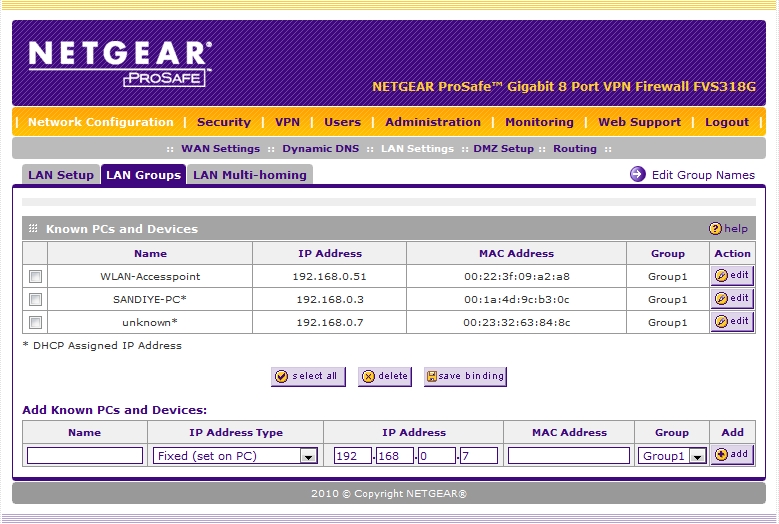Click Group1 in the WLAN-Accesspoint row
Screen dimensions: 779x524
tap(667, 277)
